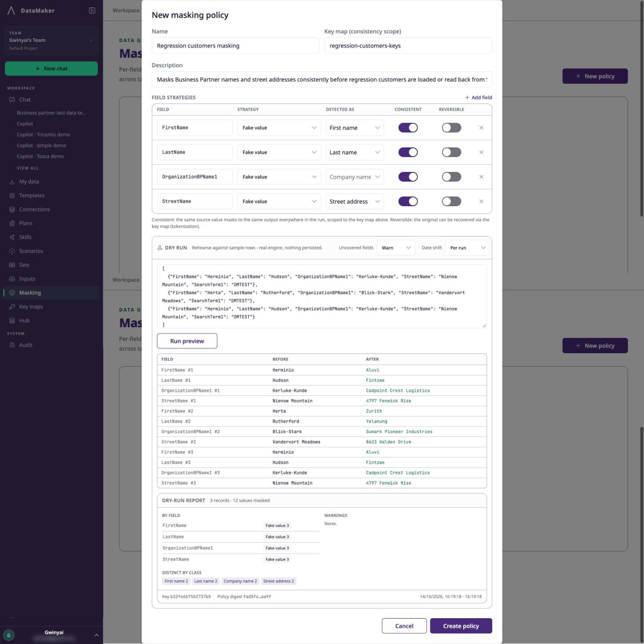Disable Consistent for OrganizationBPName1
The height and width of the screenshot is (644, 644).
(408, 177)
